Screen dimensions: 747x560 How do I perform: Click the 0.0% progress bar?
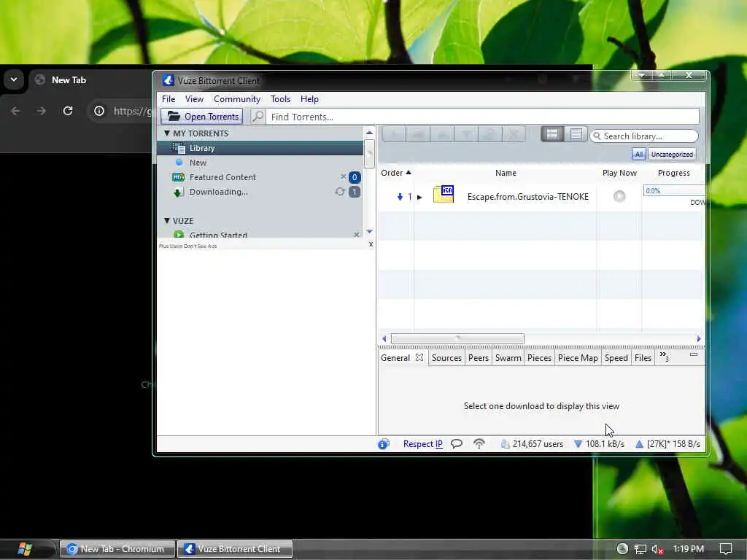pyautogui.click(x=674, y=191)
